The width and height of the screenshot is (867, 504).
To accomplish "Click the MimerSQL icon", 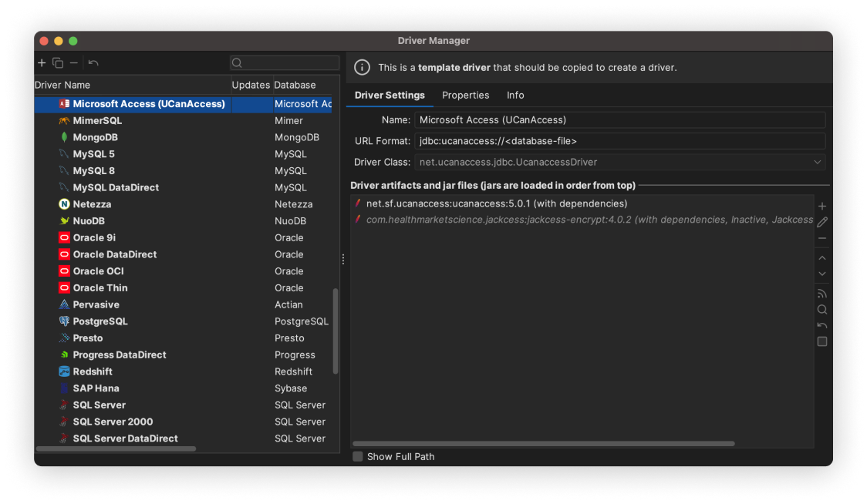I will 64,120.
